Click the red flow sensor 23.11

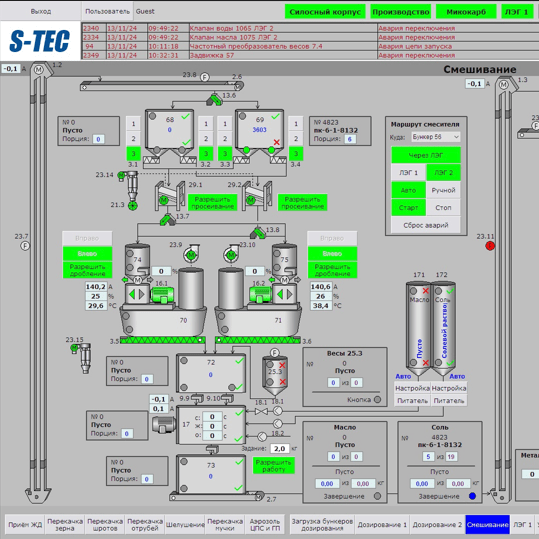pyautogui.click(x=490, y=245)
